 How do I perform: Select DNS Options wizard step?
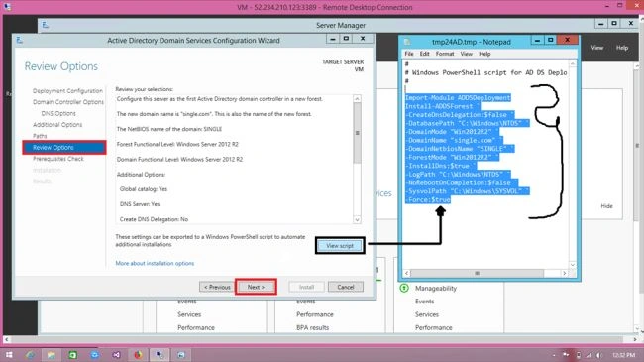pyautogui.click(x=58, y=113)
